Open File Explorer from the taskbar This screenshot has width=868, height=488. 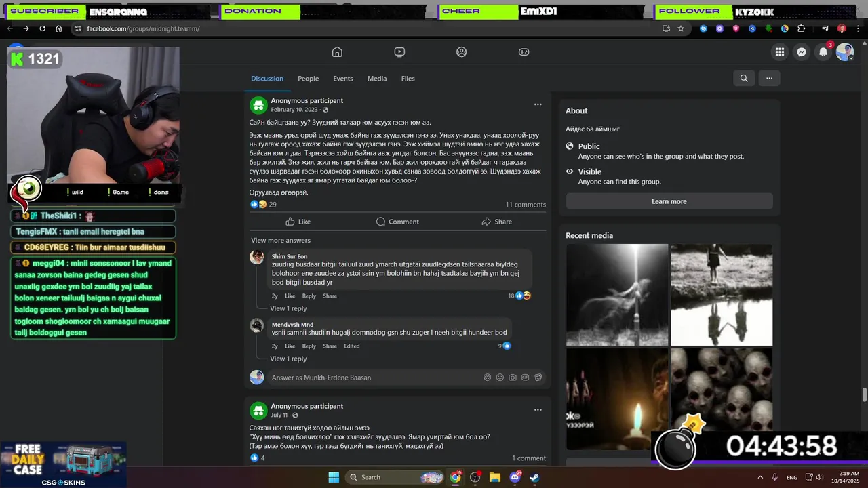tap(495, 477)
